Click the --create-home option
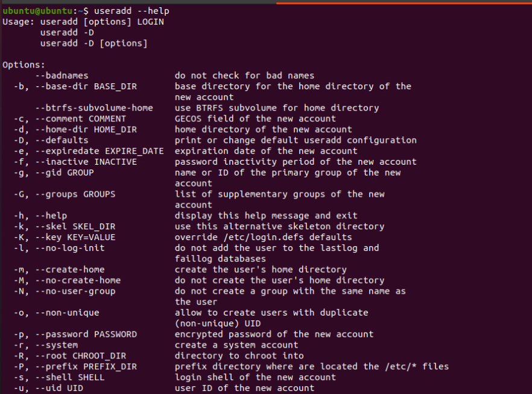This screenshot has height=394, width=532. pos(69,270)
